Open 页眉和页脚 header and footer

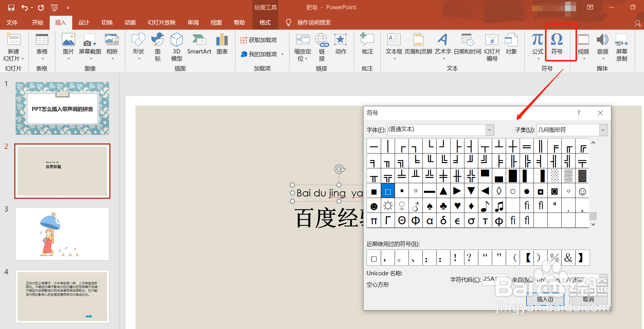[x=418, y=44]
